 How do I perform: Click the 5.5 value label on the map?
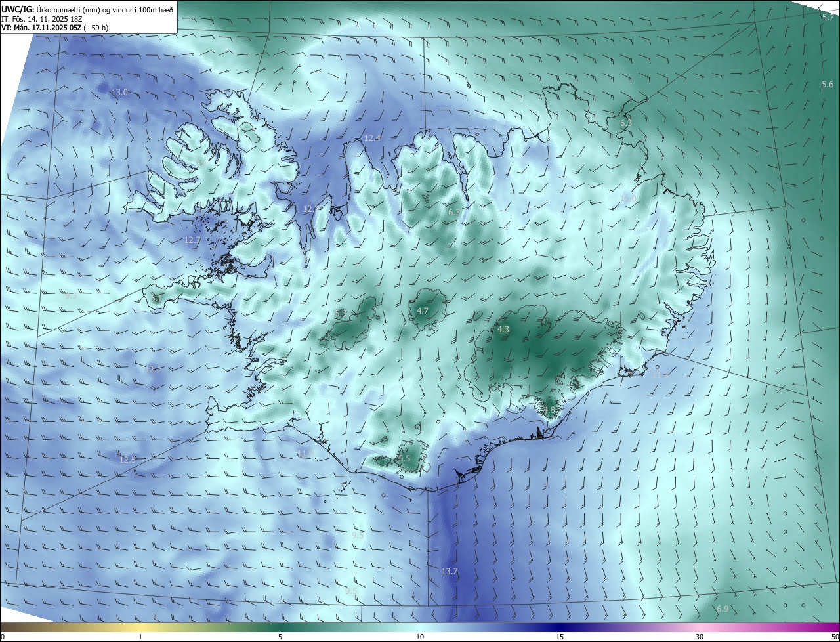point(404,459)
